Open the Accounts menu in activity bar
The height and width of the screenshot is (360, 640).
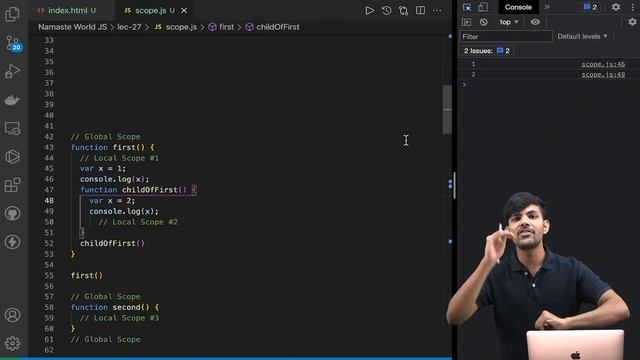click(12, 315)
